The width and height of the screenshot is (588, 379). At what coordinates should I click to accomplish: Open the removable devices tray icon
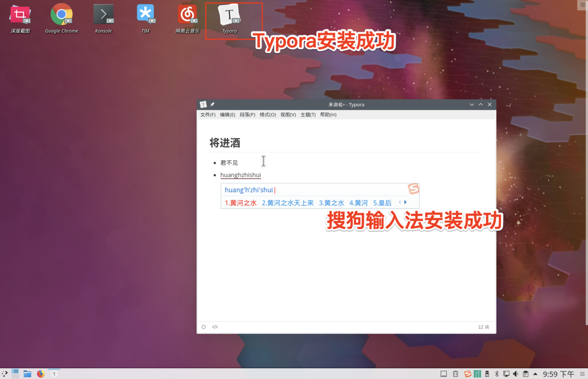tap(487, 374)
